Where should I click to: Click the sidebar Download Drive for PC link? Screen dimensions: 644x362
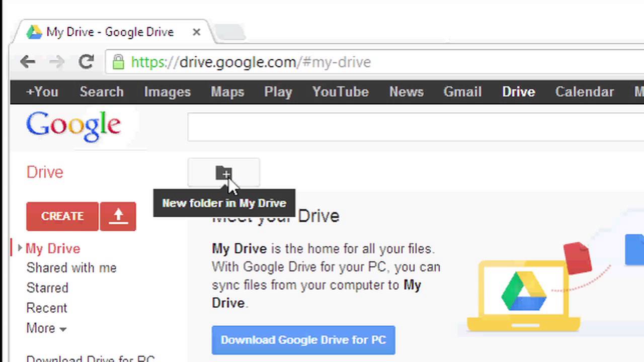[x=91, y=358]
